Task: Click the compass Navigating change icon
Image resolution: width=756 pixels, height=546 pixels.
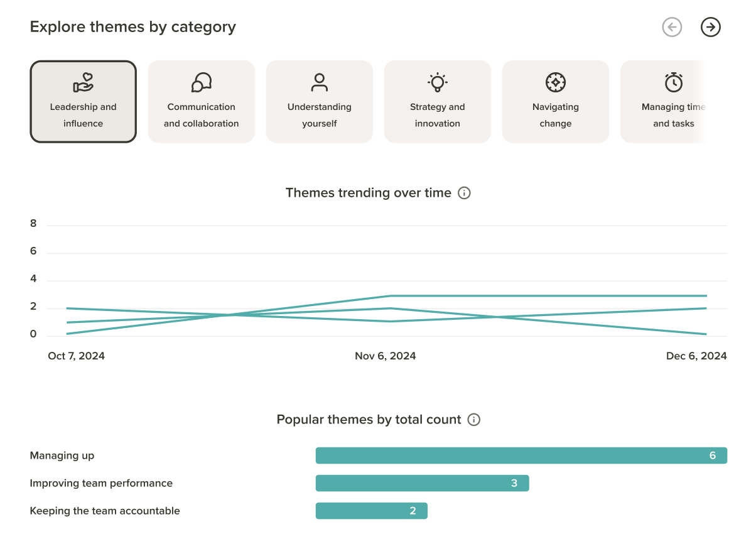Action: click(556, 82)
